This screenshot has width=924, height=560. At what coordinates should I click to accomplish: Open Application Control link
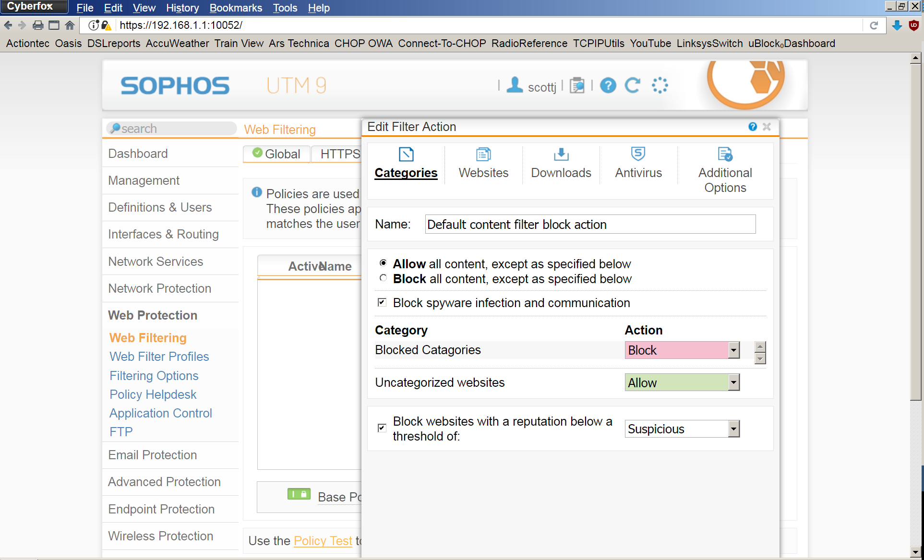click(161, 413)
